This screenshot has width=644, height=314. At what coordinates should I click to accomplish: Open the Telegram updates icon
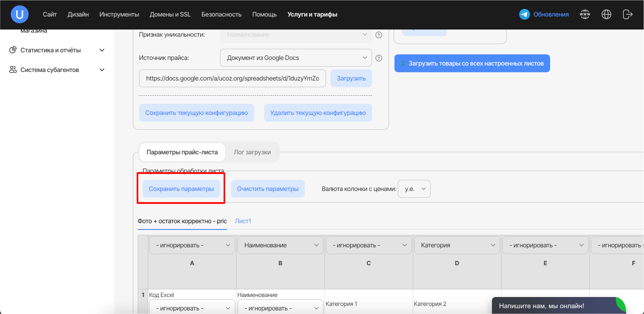click(524, 14)
